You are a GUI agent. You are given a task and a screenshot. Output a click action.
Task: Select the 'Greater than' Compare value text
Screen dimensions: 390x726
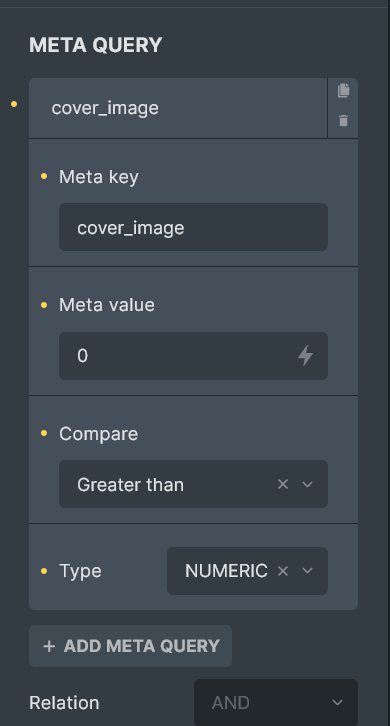pyautogui.click(x=130, y=485)
